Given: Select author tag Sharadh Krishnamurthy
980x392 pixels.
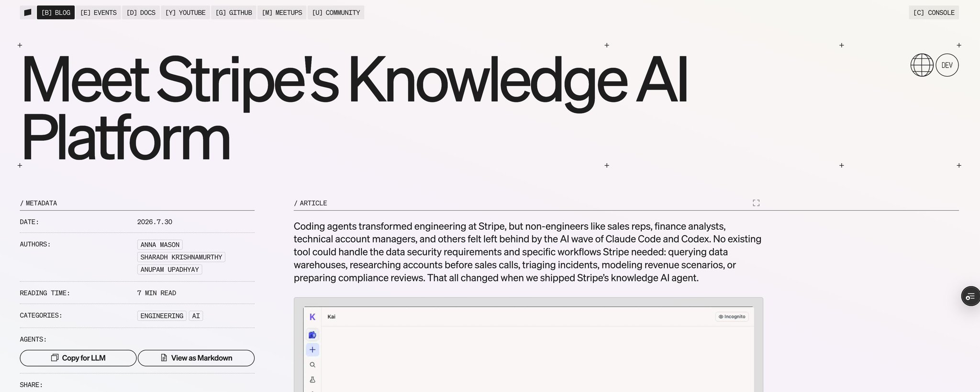Looking at the screenshot, I should tap(181, 257).
